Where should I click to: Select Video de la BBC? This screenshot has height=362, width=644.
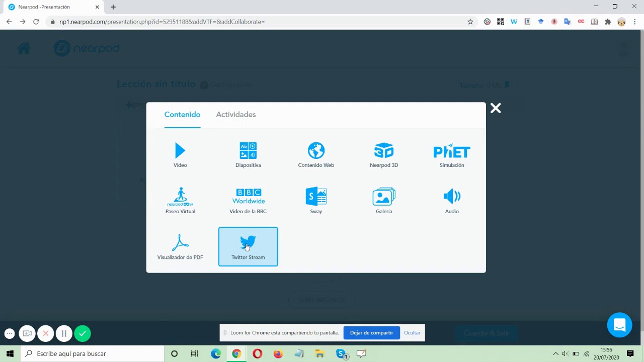(x=248, y=201)
